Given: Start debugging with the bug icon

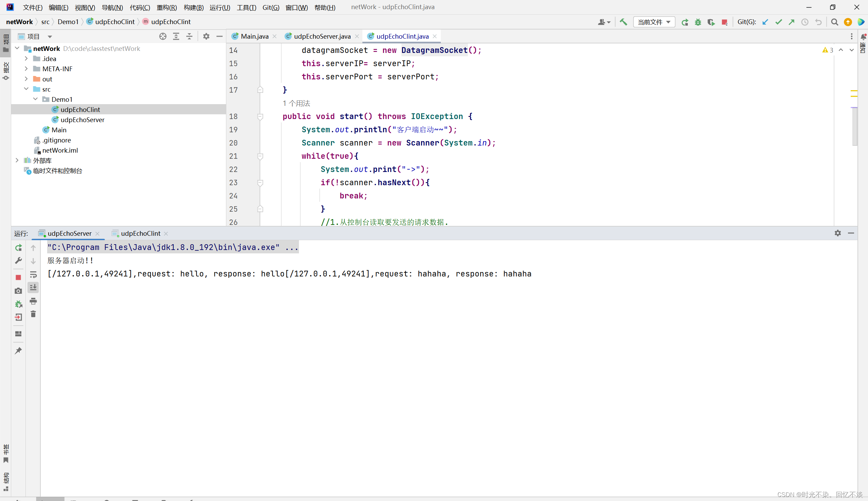Looking at the screenshot, I should tap(698, 22).
